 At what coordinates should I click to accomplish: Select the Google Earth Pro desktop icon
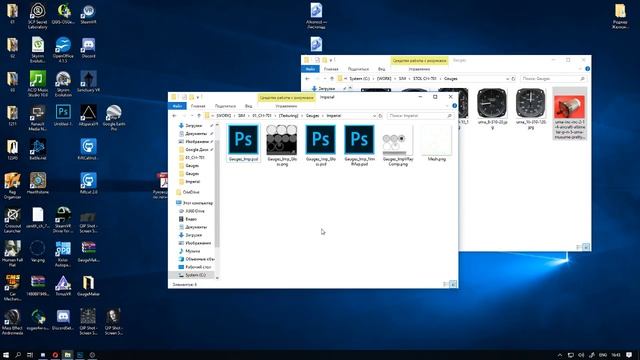pyautogui.click(x=113, y=118)
